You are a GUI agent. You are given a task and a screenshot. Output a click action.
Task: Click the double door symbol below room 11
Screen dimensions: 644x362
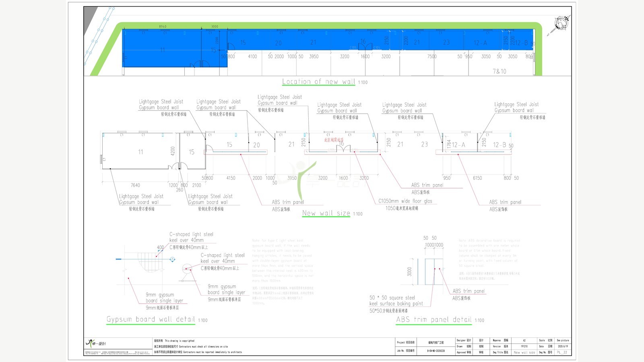coord(178,166)
